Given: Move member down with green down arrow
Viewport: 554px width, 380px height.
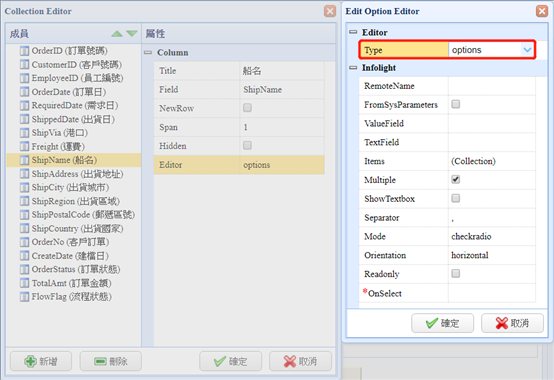Looking at the screenshot, I should tap(132, 34).
